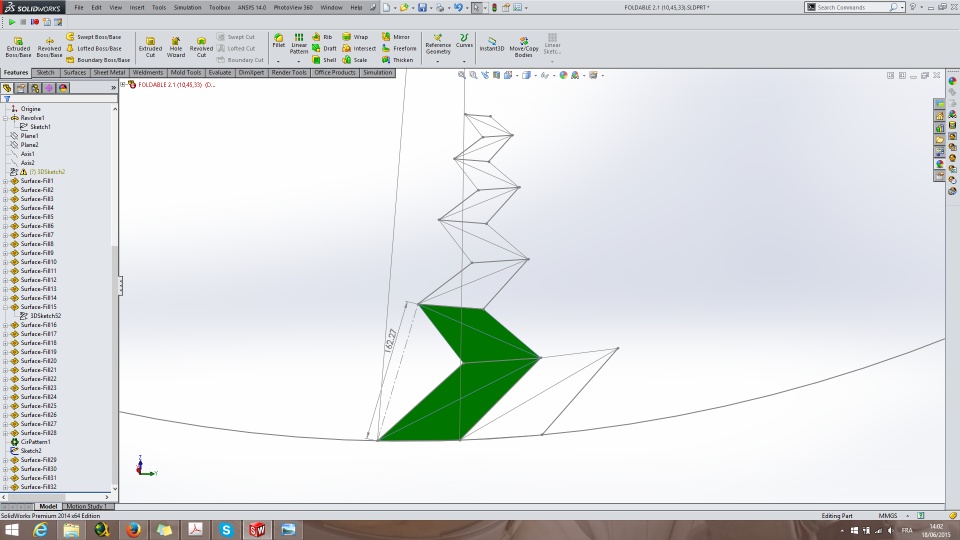Image resolution: width=960 pixels, height=540 pixels.
Task: Click the Rebuild traffic light icon
Action: (494, 7)
